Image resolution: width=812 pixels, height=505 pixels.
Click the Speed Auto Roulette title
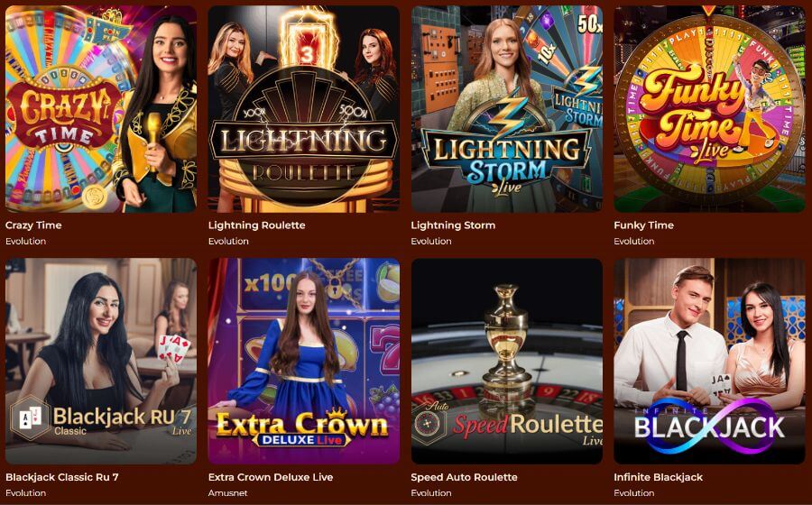(464, 477)
